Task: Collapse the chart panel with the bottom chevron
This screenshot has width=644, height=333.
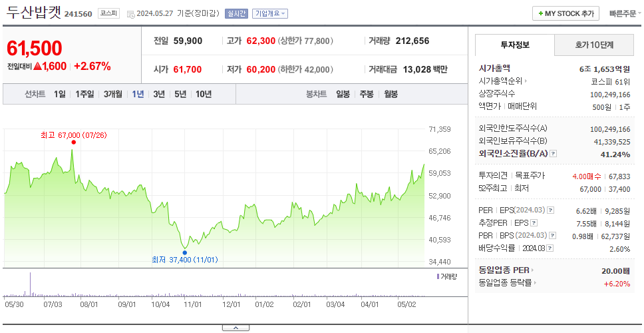Action: click(x=236, y=328)
